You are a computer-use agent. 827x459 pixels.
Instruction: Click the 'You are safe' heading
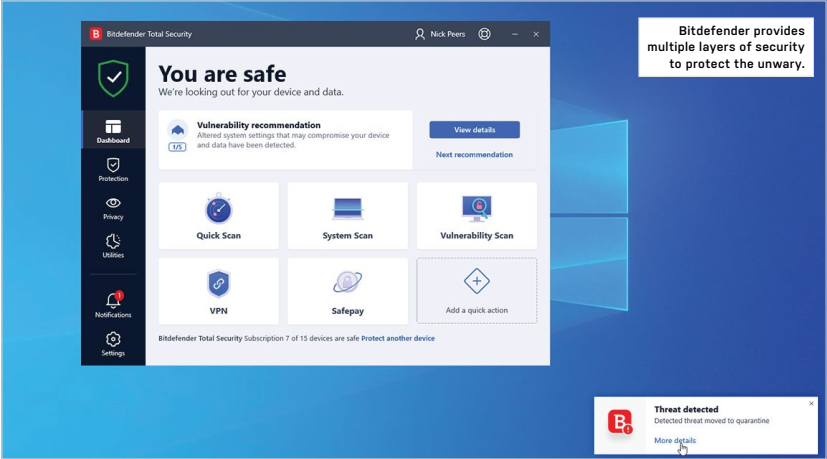(222, 74)
